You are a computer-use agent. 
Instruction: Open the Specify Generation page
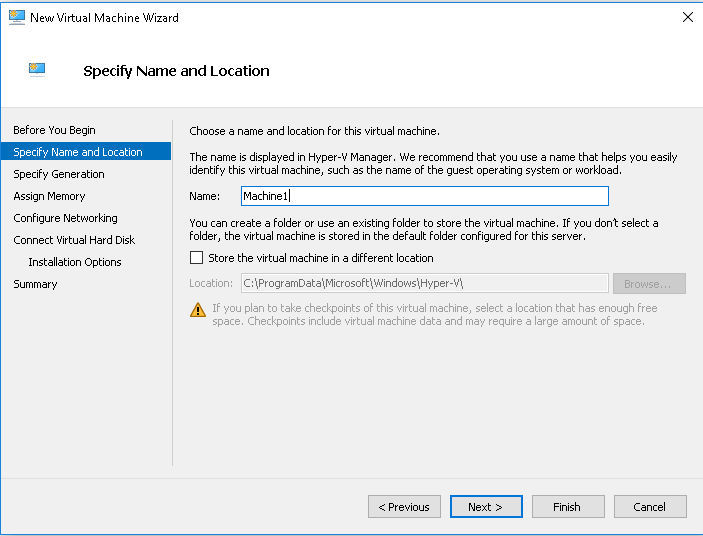tap(59, 174)
